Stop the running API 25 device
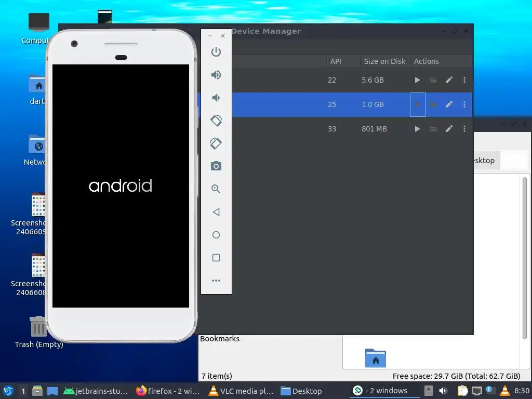This screenshot has height=399, width=532. pos(418,104)
